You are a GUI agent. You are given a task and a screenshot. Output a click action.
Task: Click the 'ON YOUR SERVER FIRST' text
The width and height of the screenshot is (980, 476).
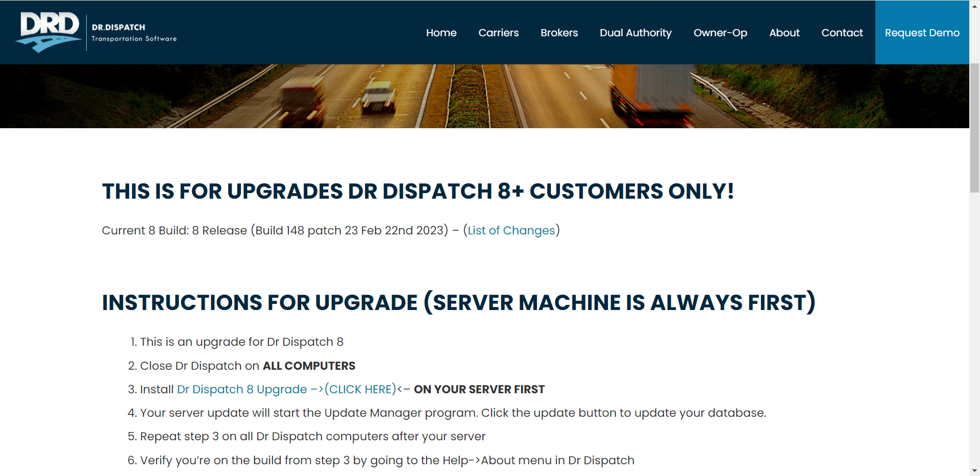tap(479, 389)
